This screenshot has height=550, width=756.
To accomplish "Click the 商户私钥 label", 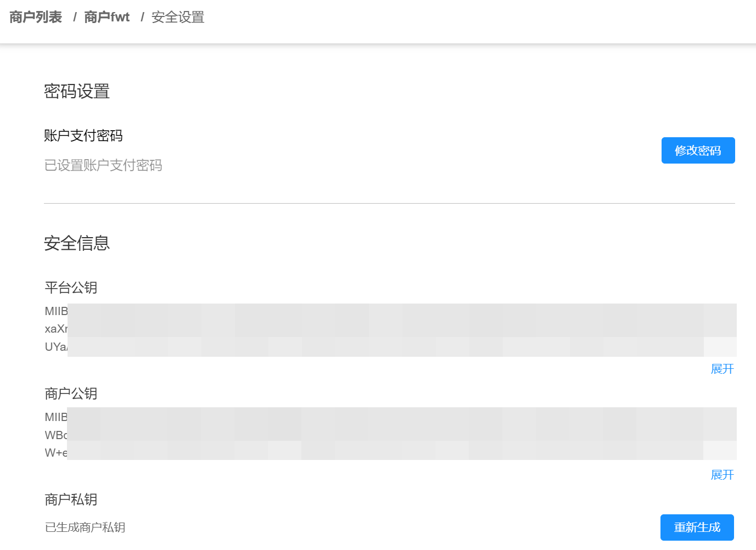I will tap(71, 500).
